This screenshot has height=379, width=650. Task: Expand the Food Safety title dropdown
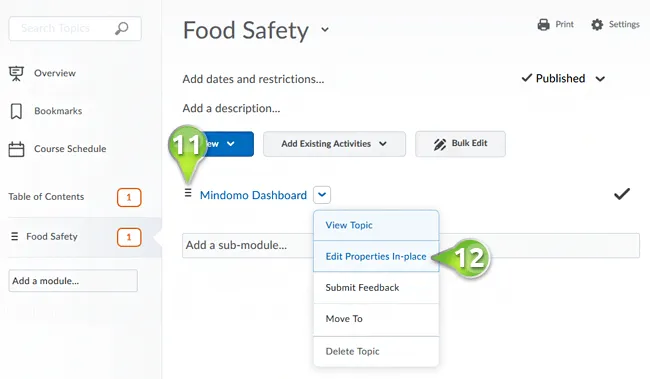(x=325, y=29)
